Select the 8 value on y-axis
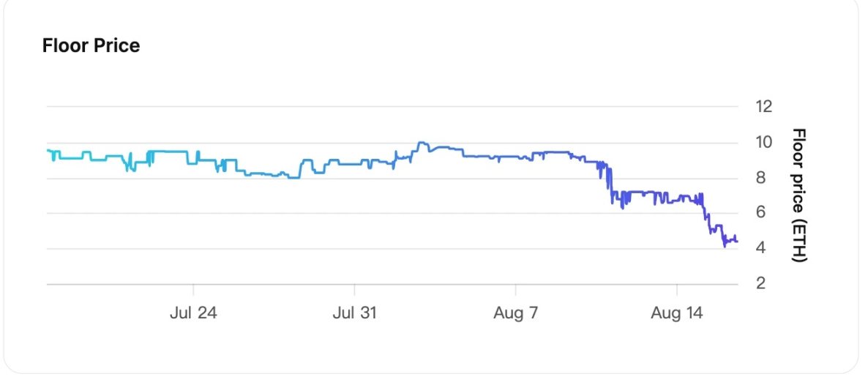This screenshot has height=385, width=868. 760,178
